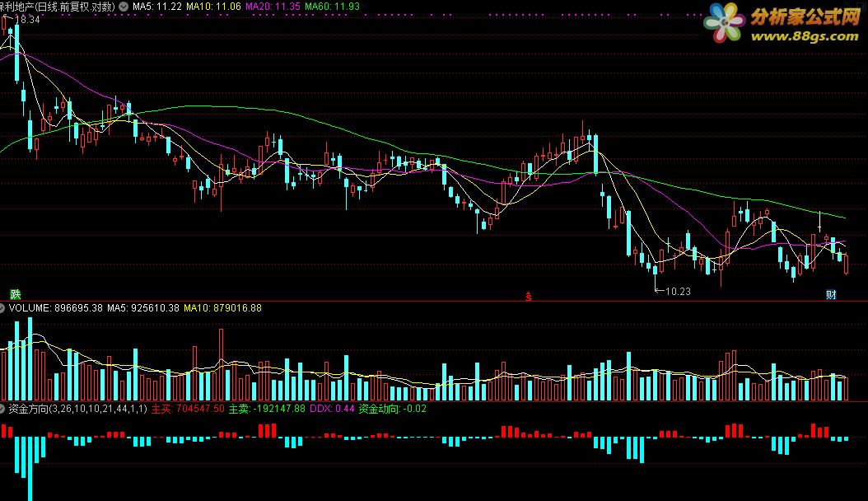Image resolution: width=868 pixels, height=501 pixels.
Task: Open the 资金方向 indicator settings icon
Action: click(2, 409)
